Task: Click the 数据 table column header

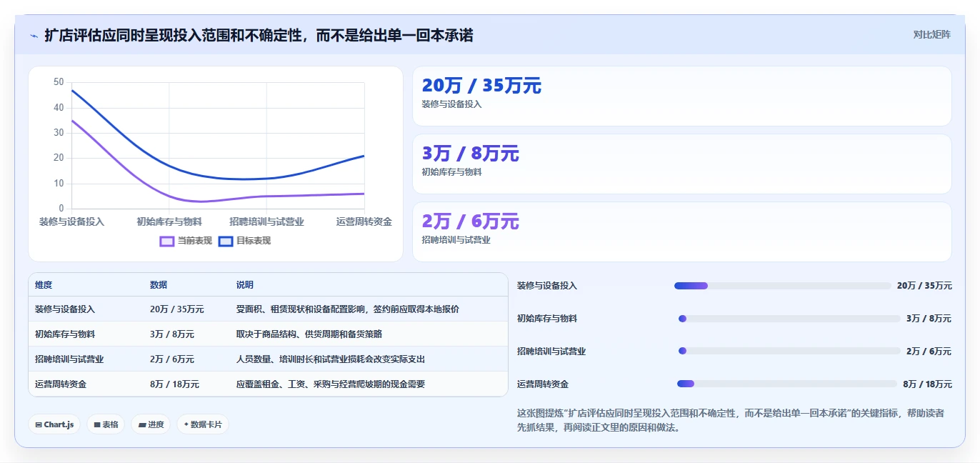Action: [x=159, y=285]
